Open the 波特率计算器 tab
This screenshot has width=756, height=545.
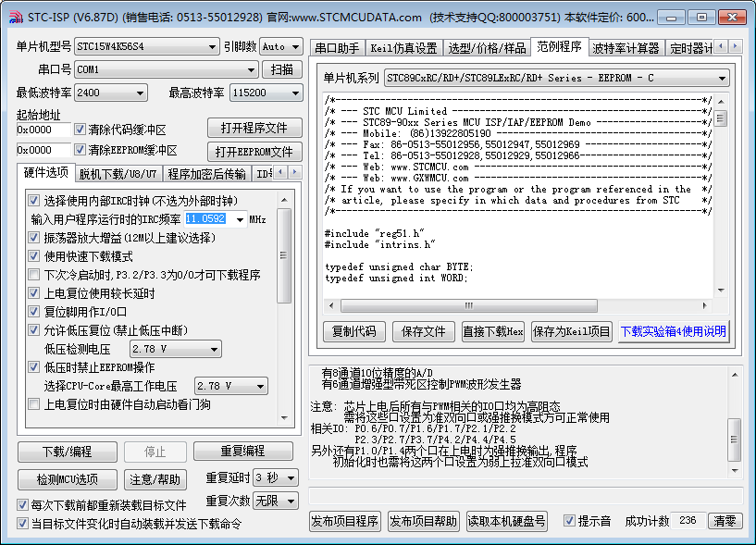click(626, 48)
